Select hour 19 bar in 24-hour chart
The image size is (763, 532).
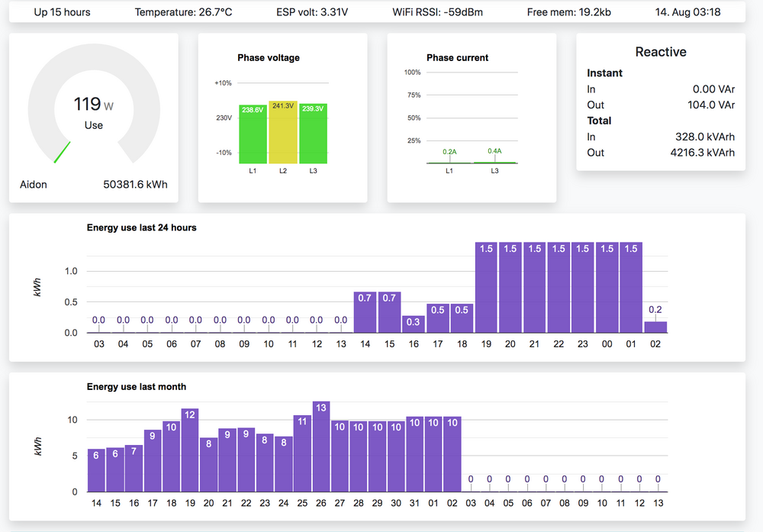point(486,288)
